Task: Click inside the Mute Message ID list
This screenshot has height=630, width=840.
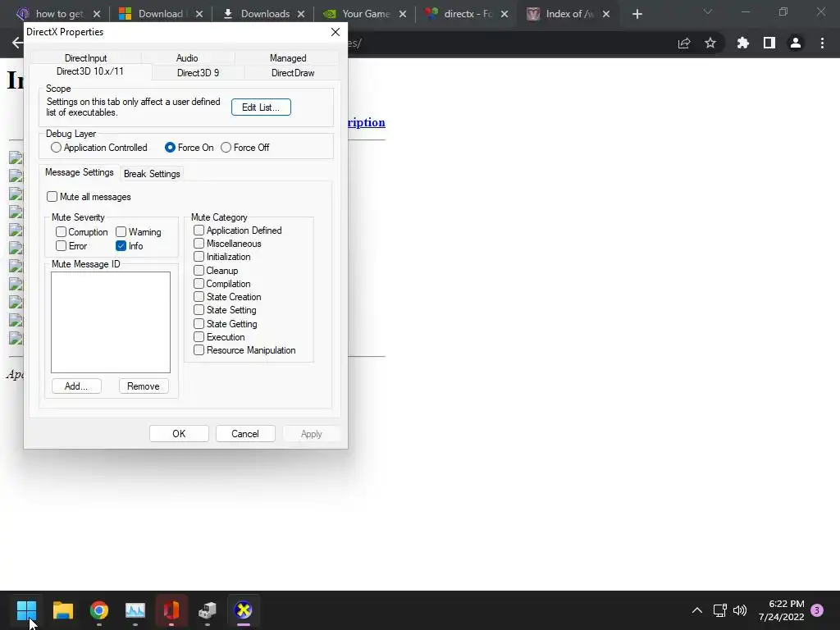Action: [x=111, y=322]
